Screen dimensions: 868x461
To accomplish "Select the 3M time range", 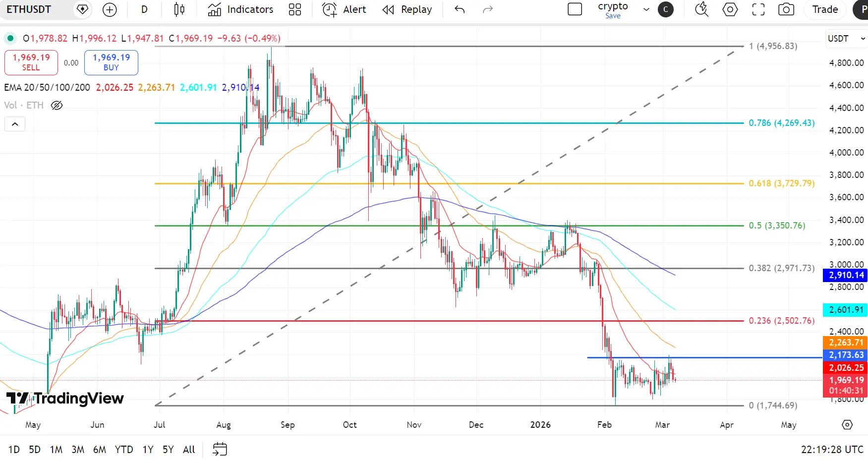I will click(x=78, y=450).
